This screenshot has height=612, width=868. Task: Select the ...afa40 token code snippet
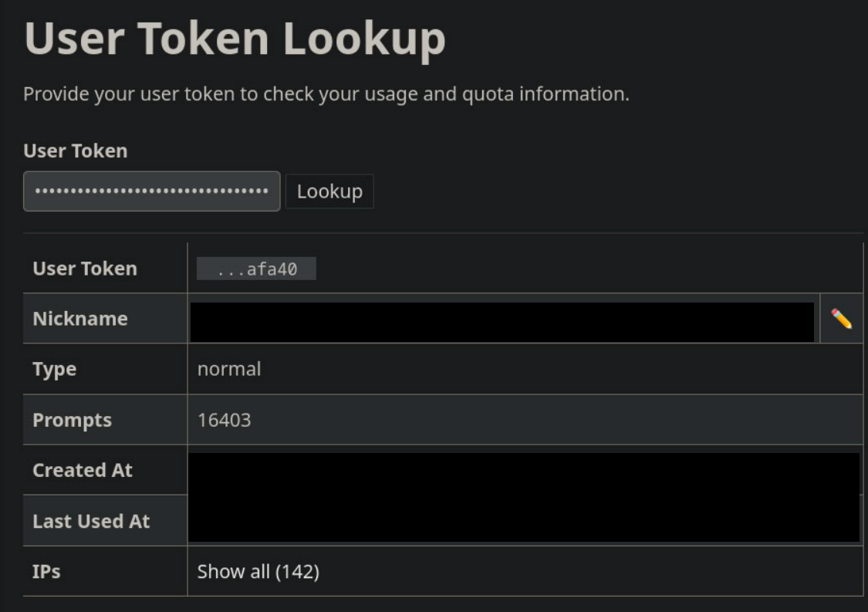point(256,269)
